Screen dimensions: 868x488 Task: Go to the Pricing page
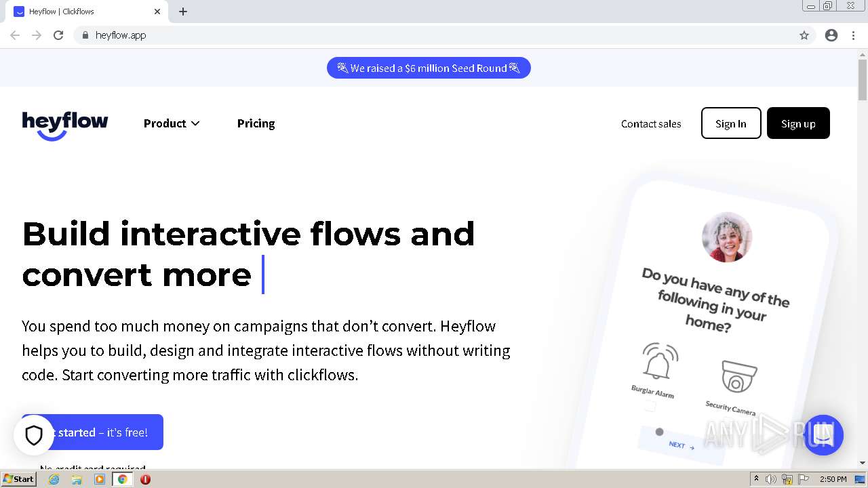pos(256,123)
